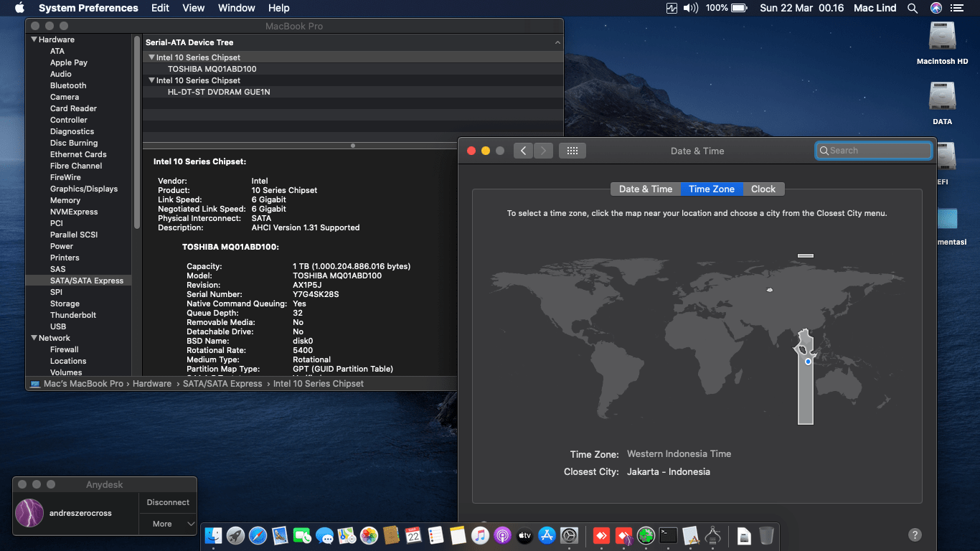Select Bluetooth in the Hardware list
This screenshot has width=980, height=551.
coord(68,85)
